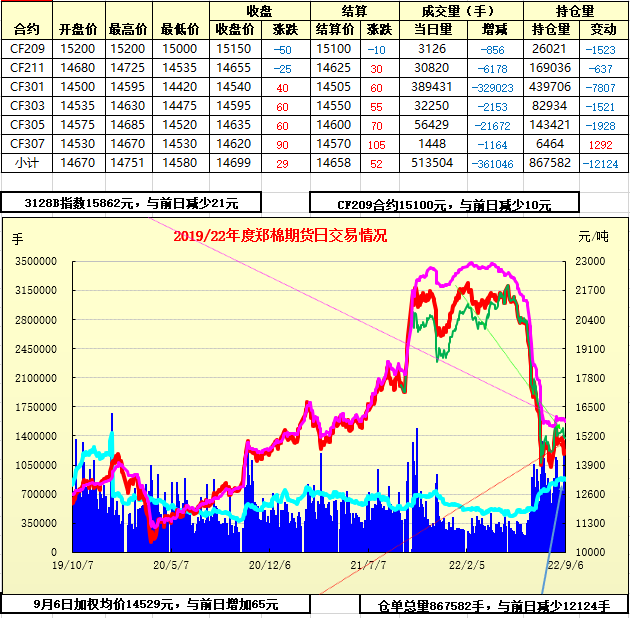Click the 3128B指数15862元 text box
Image resolution: width=630 pixels, height=618 pixels.
click(131, 203)
